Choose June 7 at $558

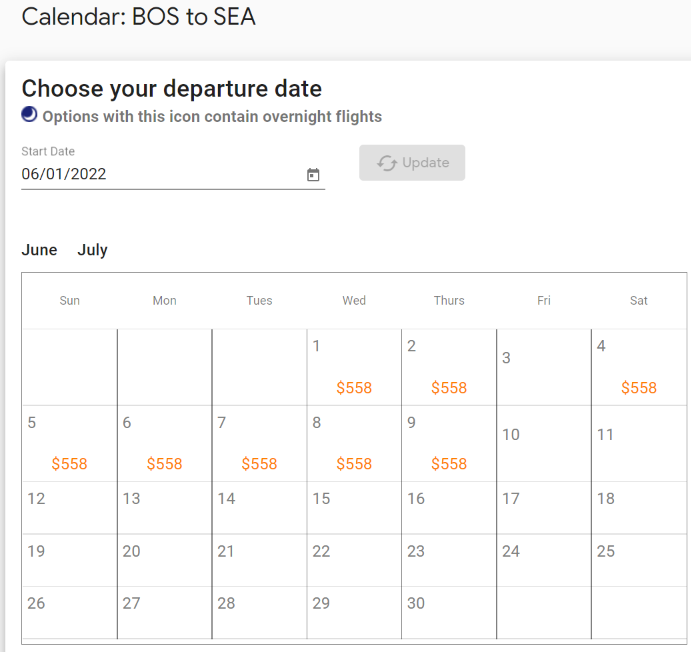point(259,443)
